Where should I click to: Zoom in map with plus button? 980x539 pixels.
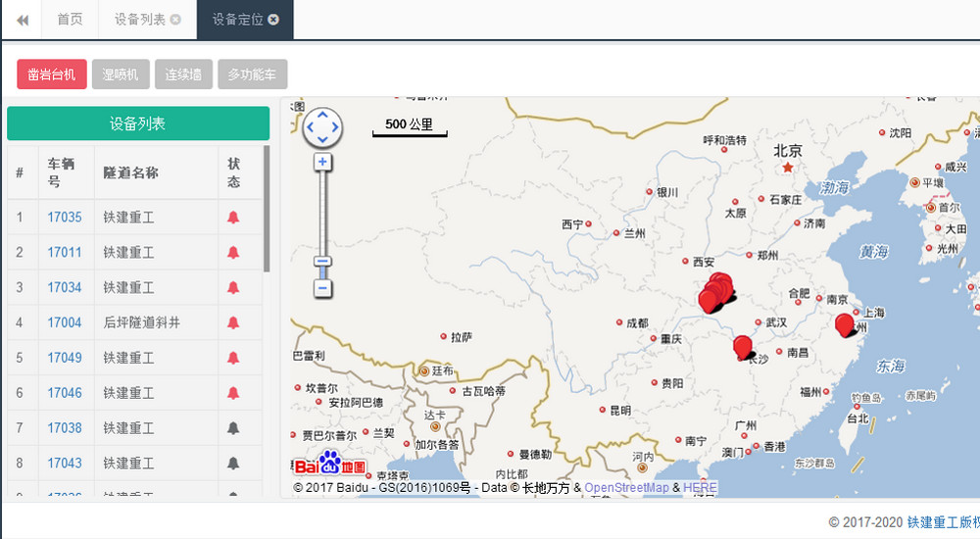tap(322, 162)
